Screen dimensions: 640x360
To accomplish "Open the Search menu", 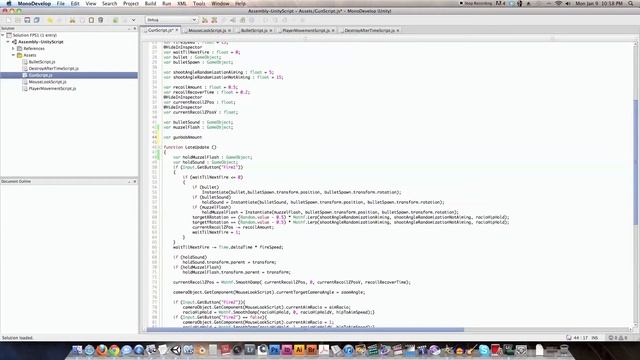I will click(109, 3).
